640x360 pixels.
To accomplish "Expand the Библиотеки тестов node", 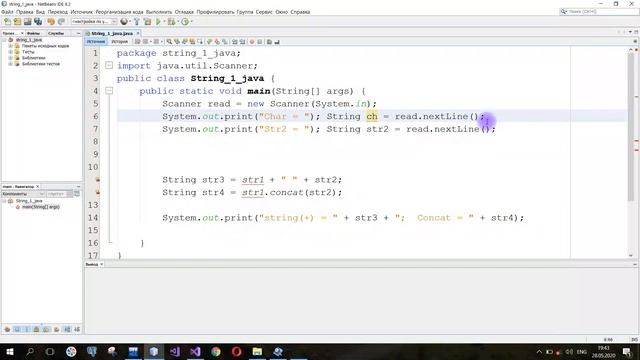I will point(11,64).
